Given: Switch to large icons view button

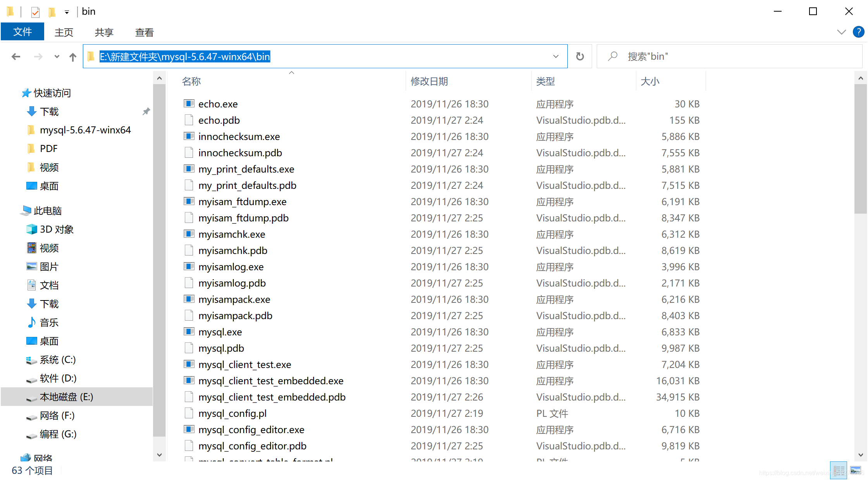Looking at the screenshot, I should (855, 471).
